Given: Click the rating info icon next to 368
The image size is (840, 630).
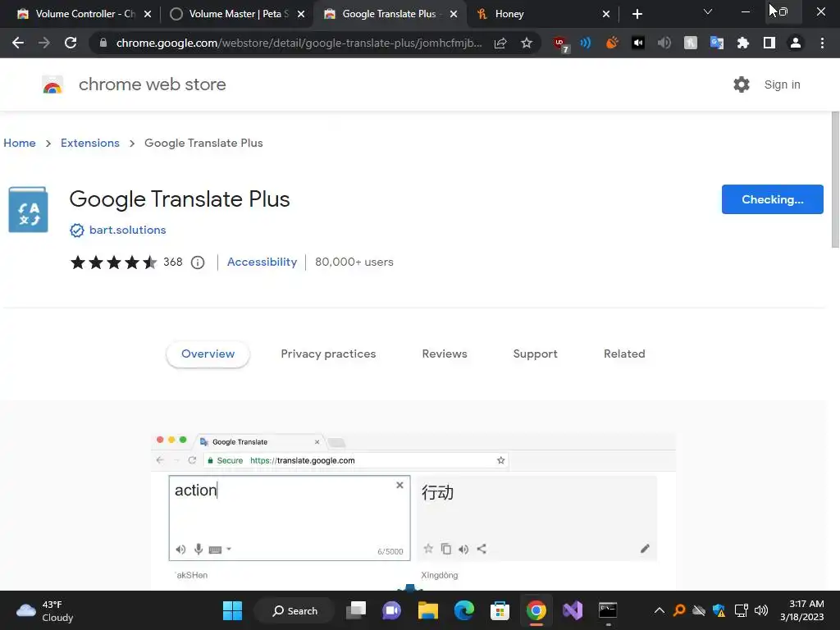Looking at the screenshot, I should 198,262.
